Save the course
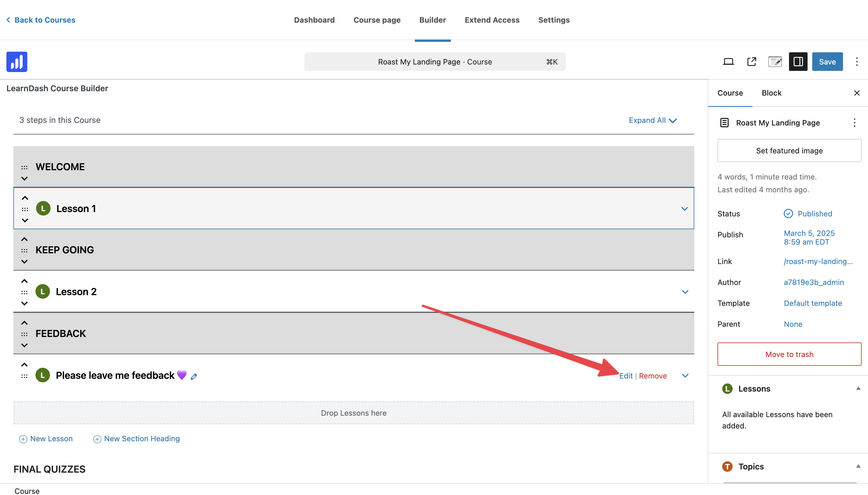 827,62
